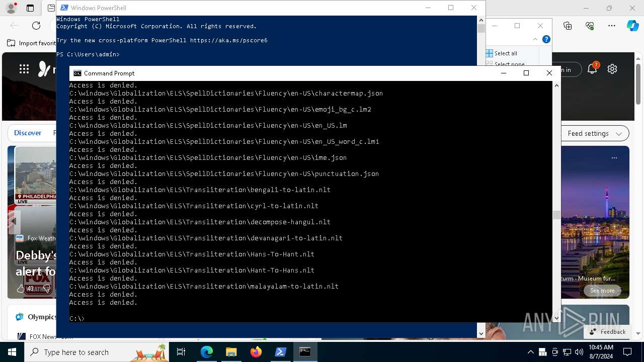
Task: Click the cyrl-to-latin.nlt path line
Action: [x=194, y=206]
